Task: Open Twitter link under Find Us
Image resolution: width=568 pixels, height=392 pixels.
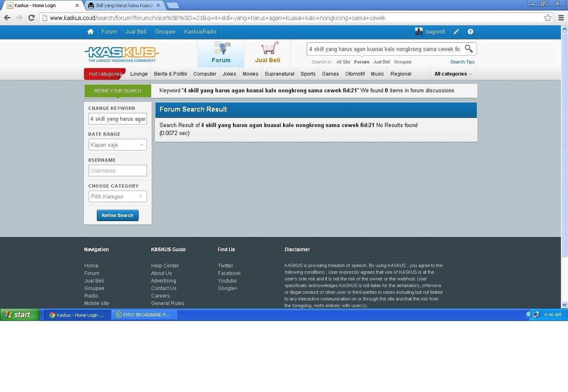Action: pyautogui.click(x=225, y=265)
